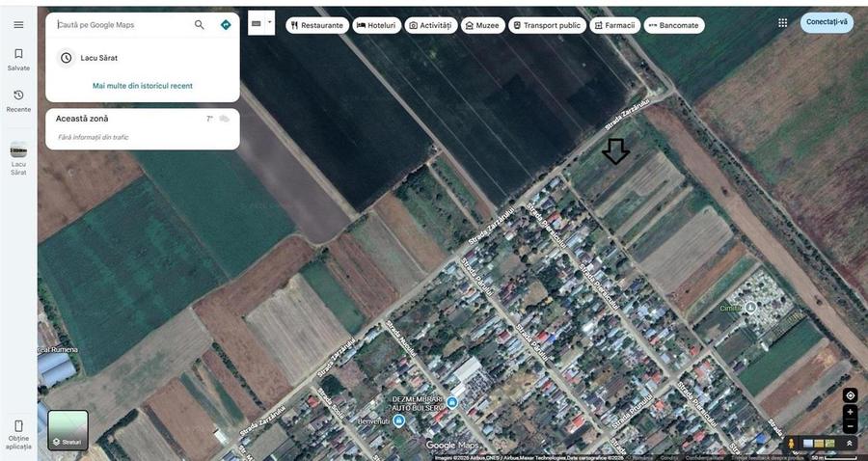This screenshot has width=868, height=461.
Task: Click the Dezmembrări Auto Bulserv map pin
Action: click(452, 402)
